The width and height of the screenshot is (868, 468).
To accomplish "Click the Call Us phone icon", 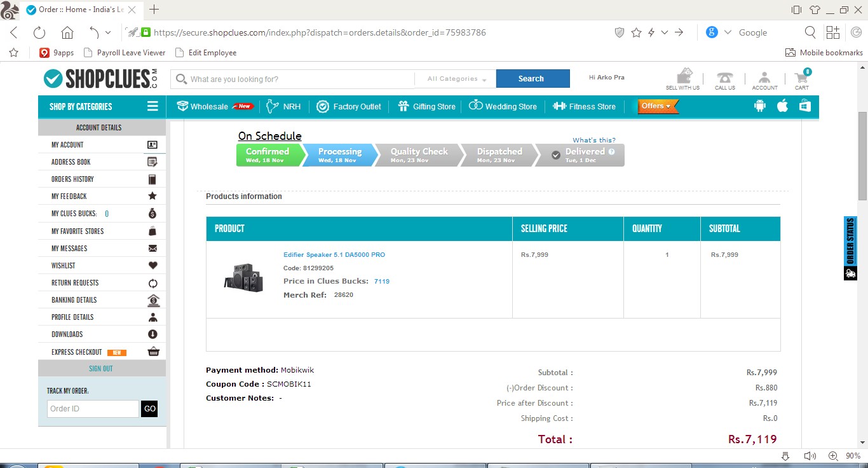I will (724, 78).
